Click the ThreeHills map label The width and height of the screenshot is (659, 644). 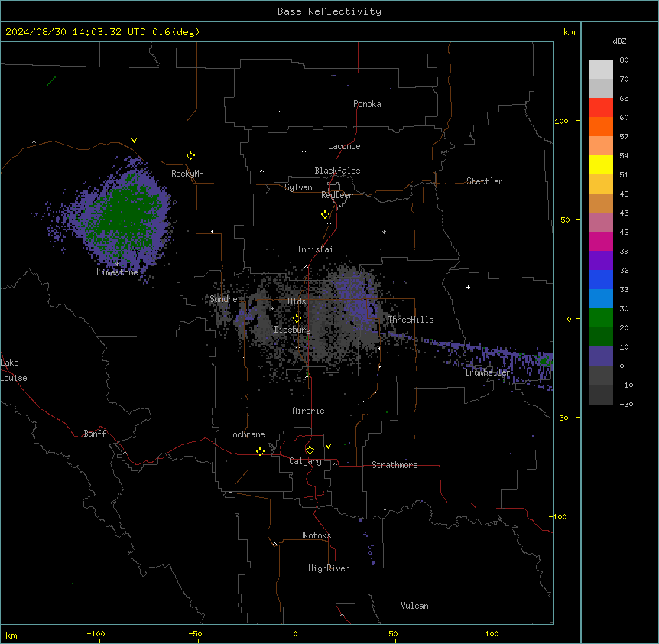[x=411, y=320]
